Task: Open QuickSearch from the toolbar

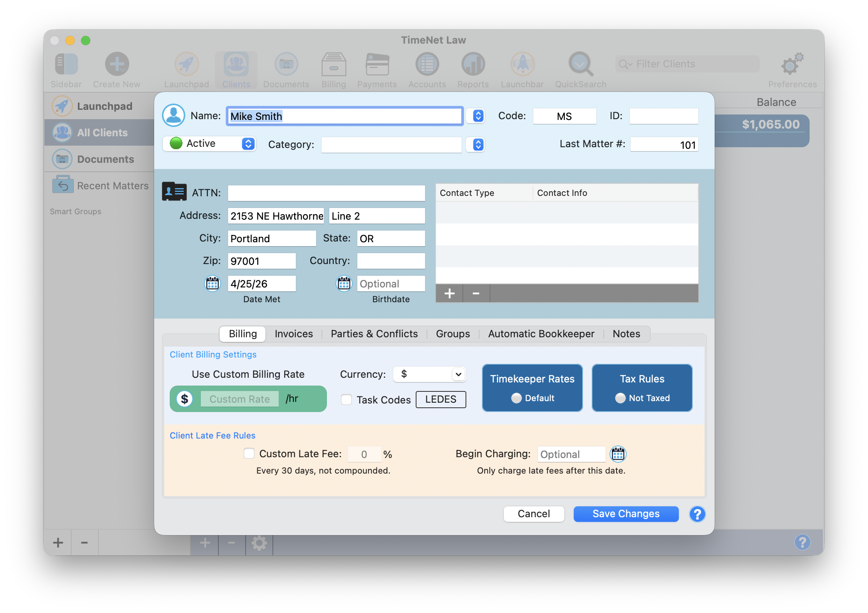Action: 580,64
